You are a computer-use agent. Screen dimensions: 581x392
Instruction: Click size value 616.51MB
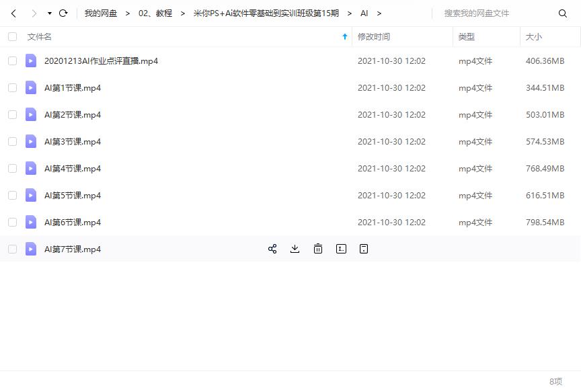coord(545,195)
